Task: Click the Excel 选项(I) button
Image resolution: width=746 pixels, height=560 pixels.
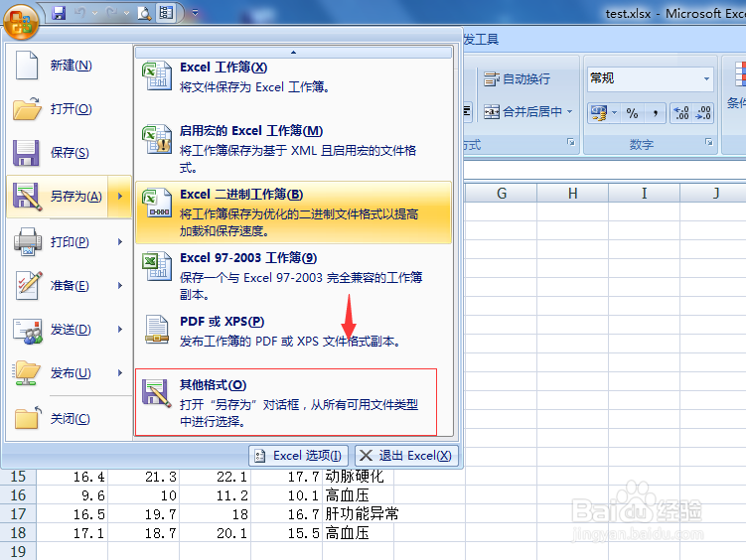Action: click(x=298, y=456)
